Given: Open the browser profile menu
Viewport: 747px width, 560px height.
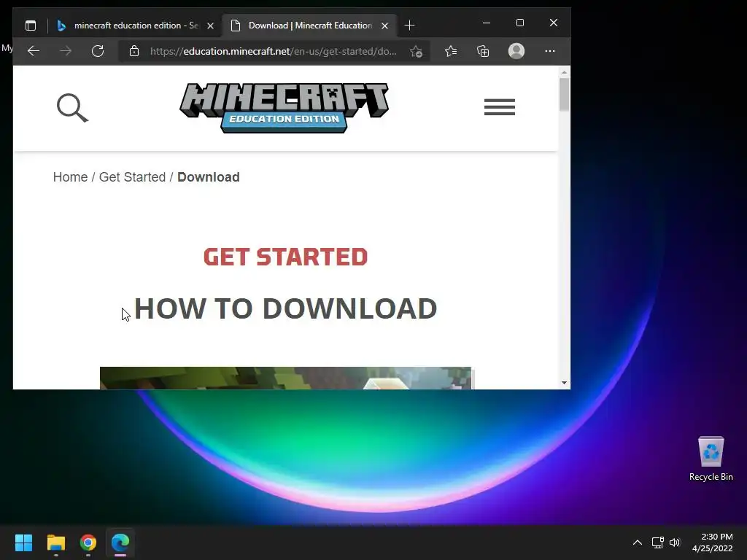Looking at the screenshot, I should click(516, 51).
